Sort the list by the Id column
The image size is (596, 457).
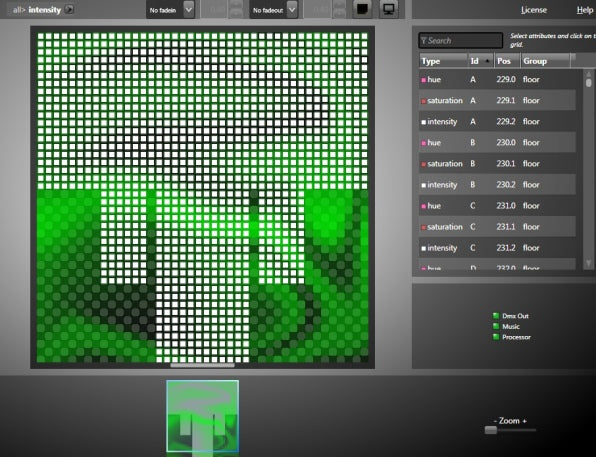point(481,61)
